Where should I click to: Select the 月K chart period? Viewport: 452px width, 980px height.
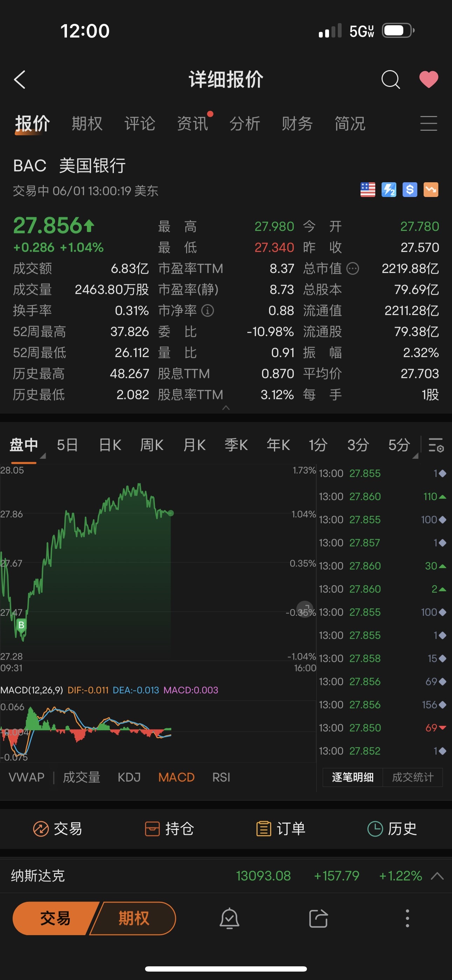[194, 445]
